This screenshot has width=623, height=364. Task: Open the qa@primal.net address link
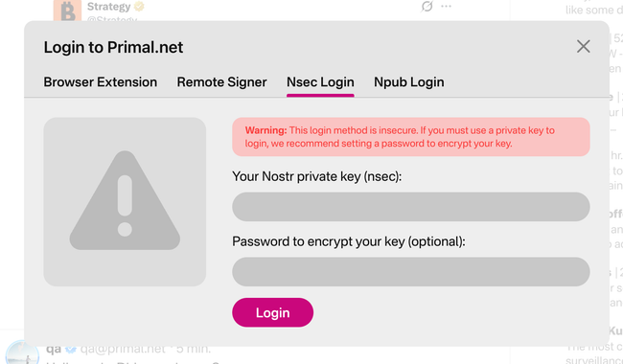(x=123, y=349)
